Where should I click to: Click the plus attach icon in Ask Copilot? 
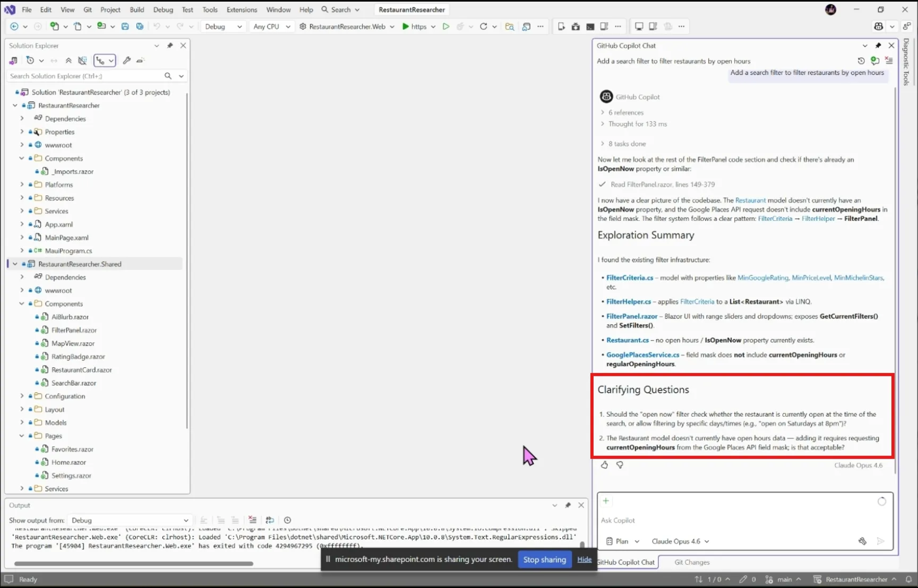pos(606,501)
